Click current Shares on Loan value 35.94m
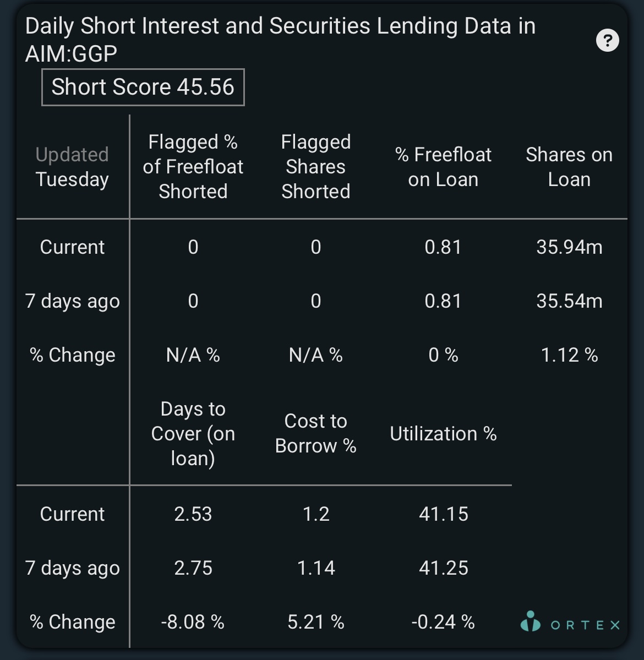 tap(569, 247)
